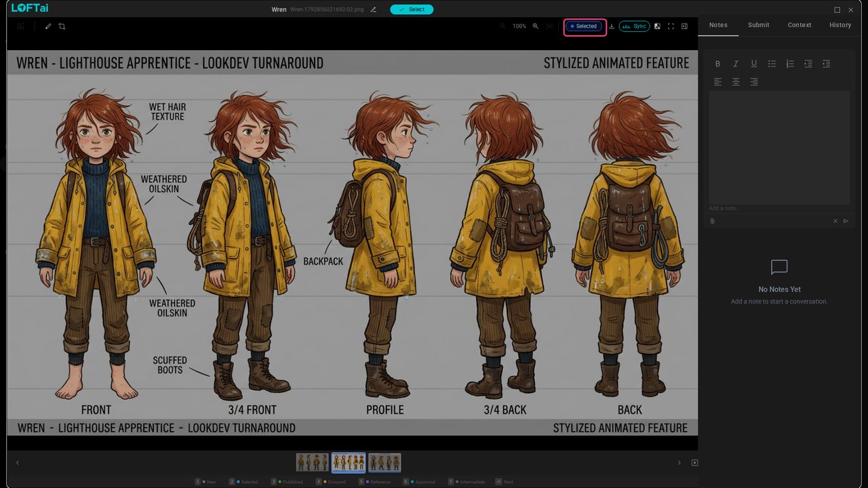Click the download image icon
Viewport: 868px width, 488px height.
pos(612,26)
